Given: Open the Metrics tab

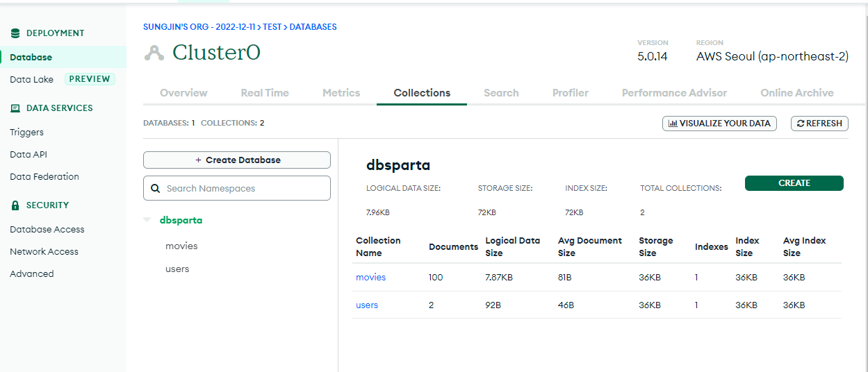Looking at the screenshot, I should click(341, 93).
